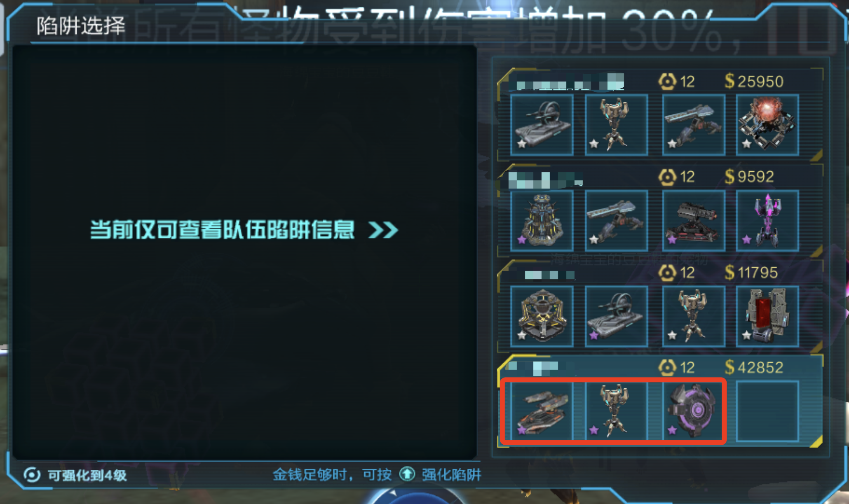Select the red panel barricade trap
Viewport: 849px width, 504px height.
point(767,316)
